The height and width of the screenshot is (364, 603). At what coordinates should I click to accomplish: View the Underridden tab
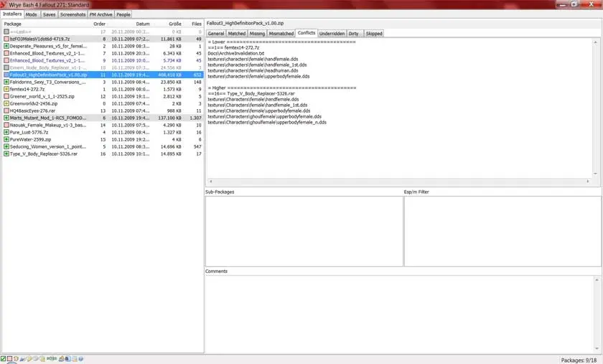pyautogui.click(x=332, y=34)
